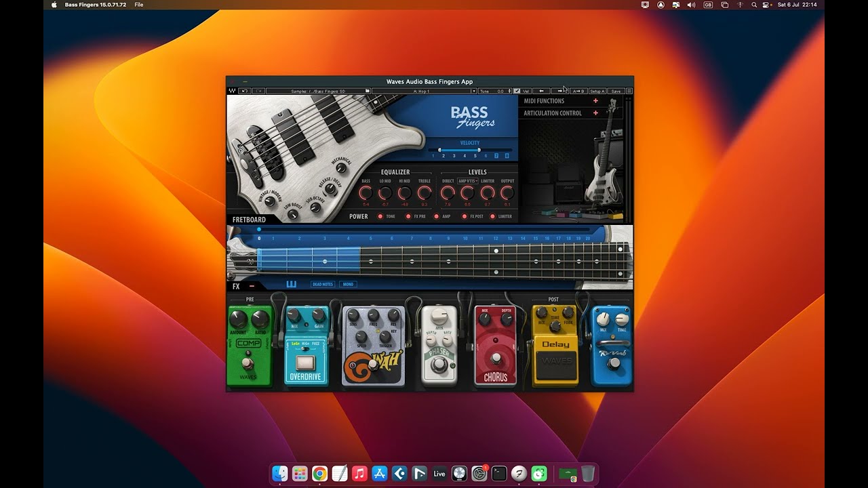Stomp the Phaser pedal footswitch

439,365
